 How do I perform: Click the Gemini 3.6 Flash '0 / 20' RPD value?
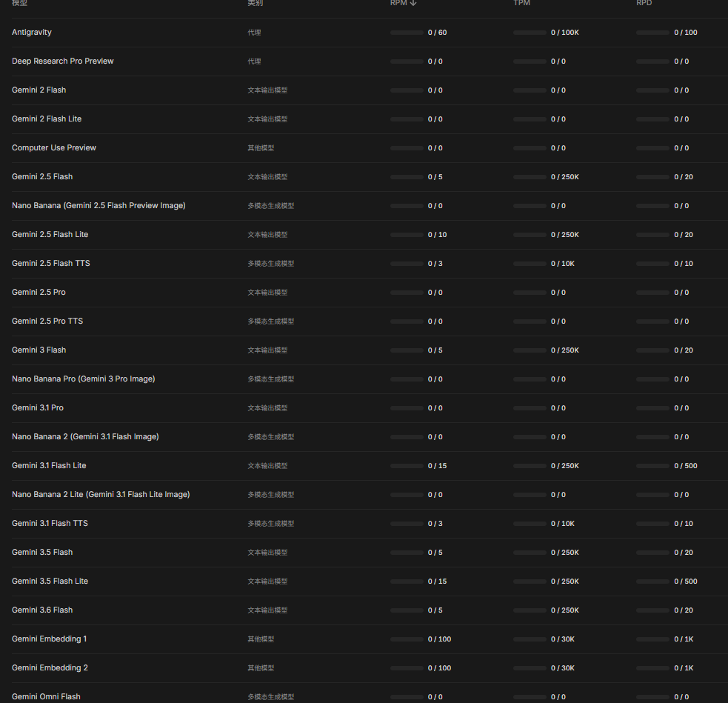[684, 610]
